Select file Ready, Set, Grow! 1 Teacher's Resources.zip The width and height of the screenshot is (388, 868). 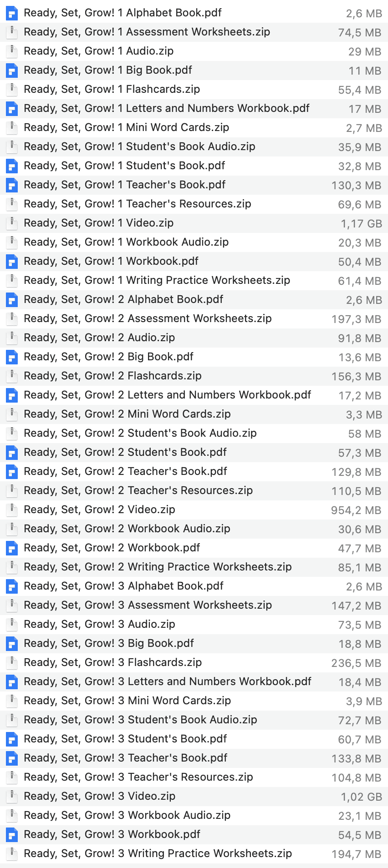click(194, 204)
